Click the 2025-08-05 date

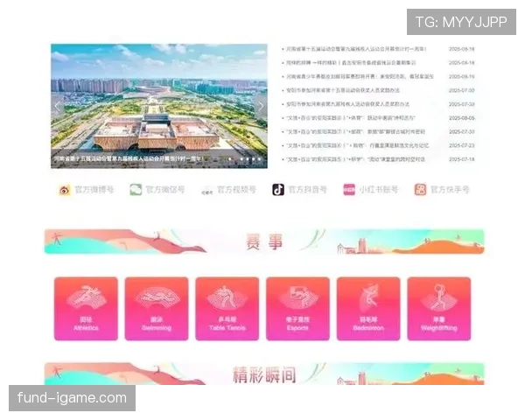[462, 118]
